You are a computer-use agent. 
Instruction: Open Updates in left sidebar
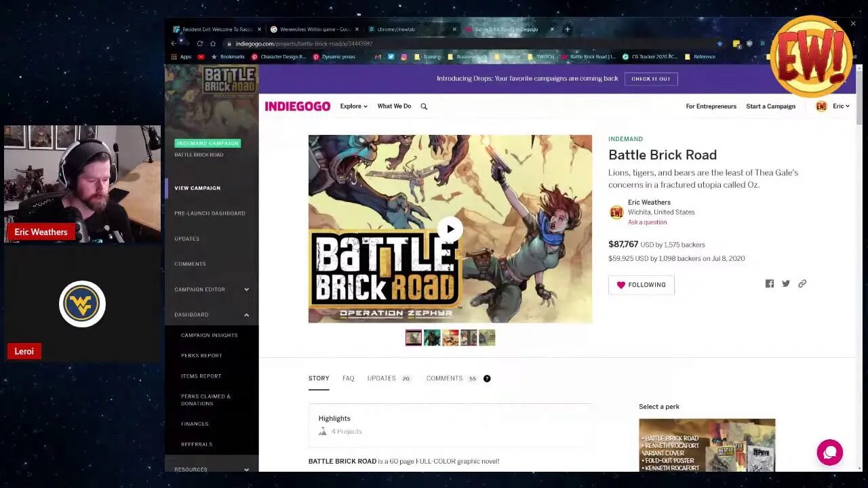[186, 239]
